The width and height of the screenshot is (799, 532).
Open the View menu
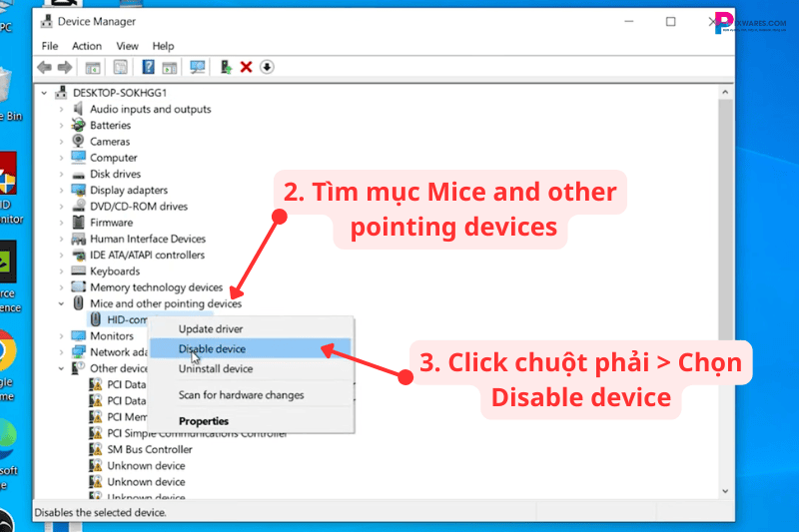click(x=127, y=46)
